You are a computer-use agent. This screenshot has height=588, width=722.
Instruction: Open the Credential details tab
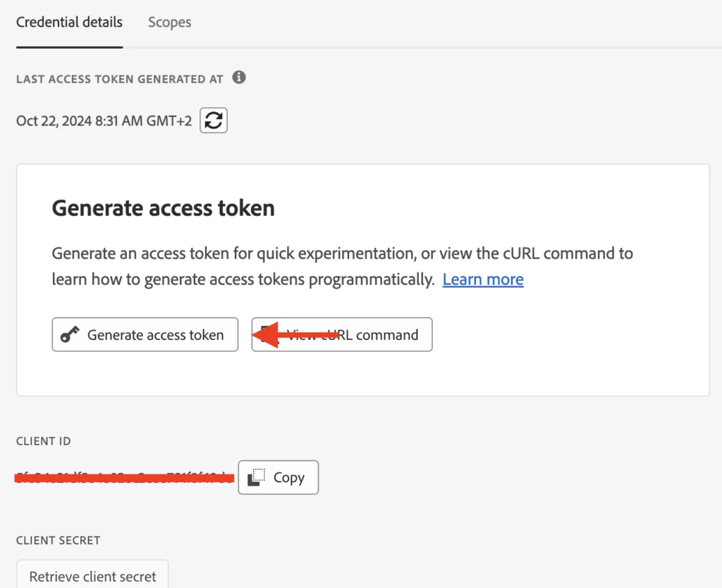(69, 23)
